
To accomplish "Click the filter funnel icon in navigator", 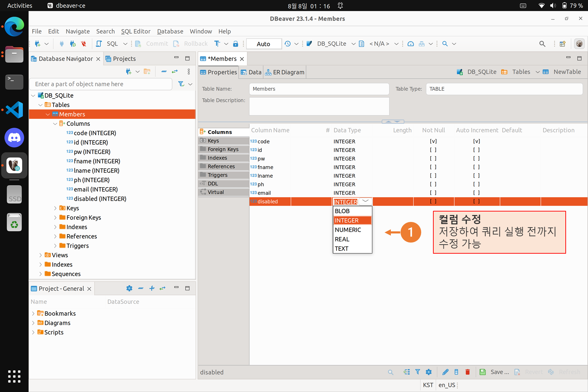I will (181, 84).
